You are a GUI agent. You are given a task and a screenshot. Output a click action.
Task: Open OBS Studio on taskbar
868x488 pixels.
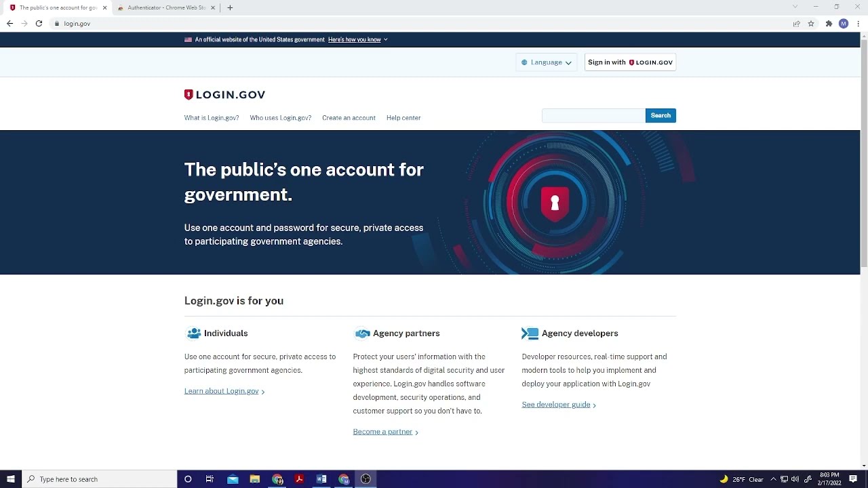(x=366, y=479)
